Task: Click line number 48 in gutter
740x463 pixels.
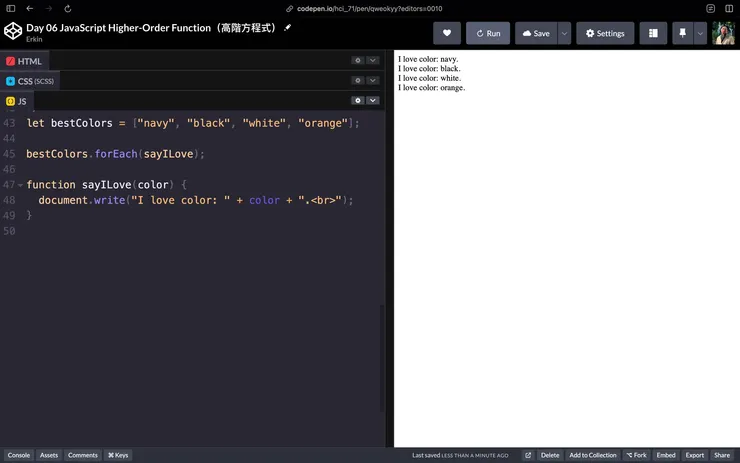Action: (x=9, y=200)
